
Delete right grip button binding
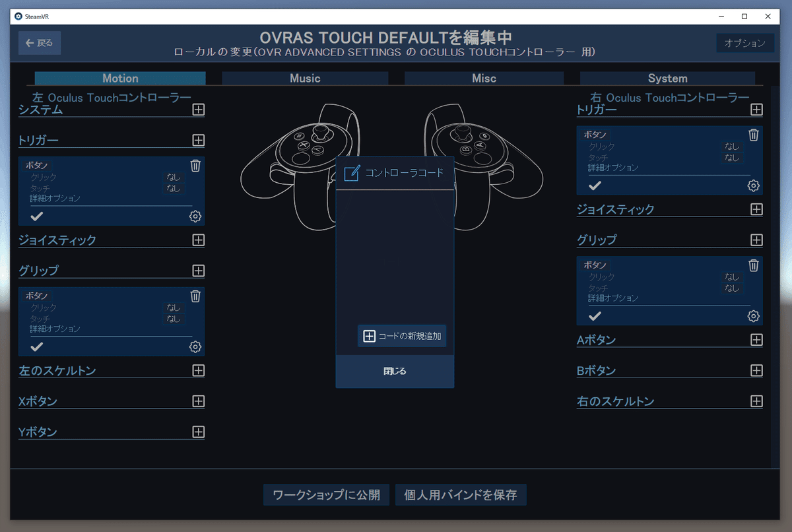coord(754,265)
